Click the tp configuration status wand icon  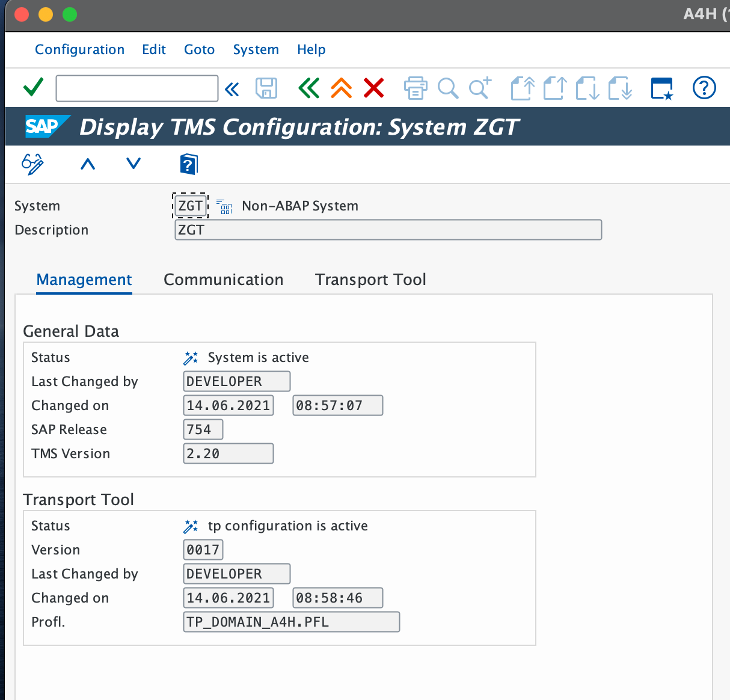191,526
